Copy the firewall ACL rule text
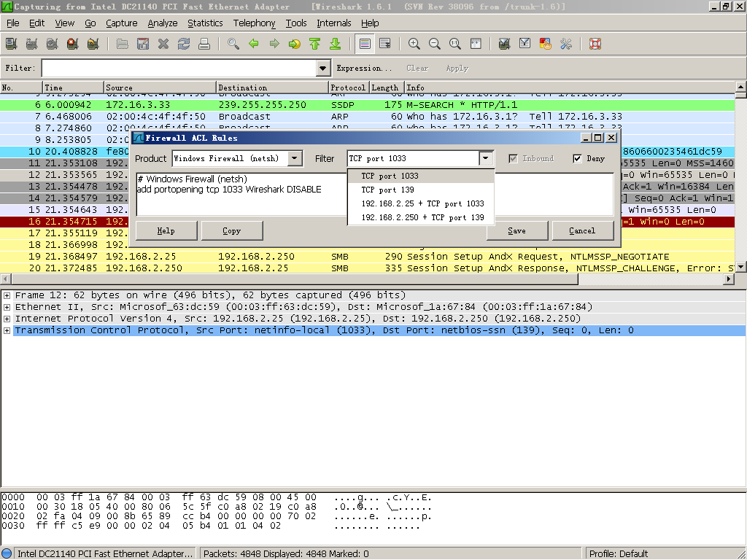This screenshot has width=747, height=560. 232,231
